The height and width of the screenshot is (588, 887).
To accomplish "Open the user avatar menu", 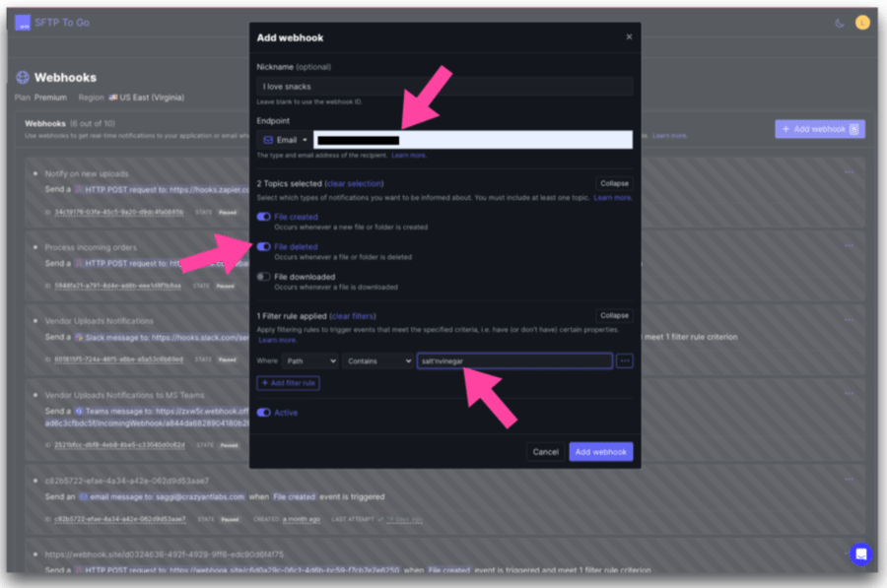I will pos(862,23).
